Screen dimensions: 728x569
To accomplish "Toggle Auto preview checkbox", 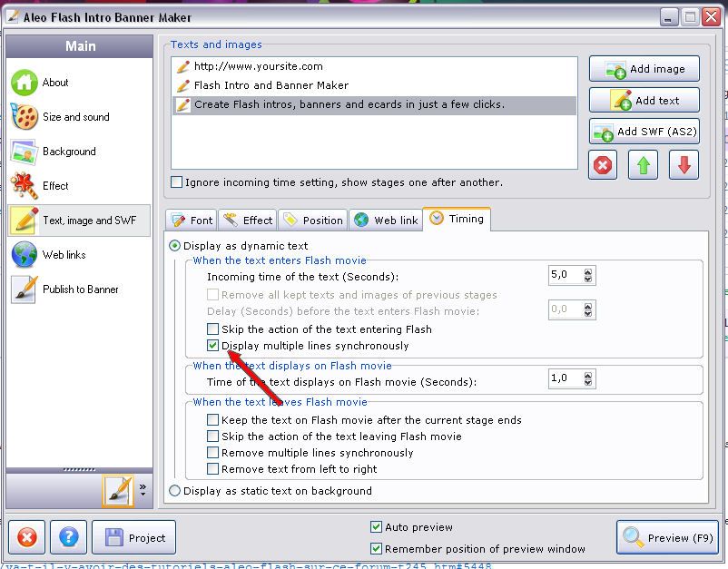I will [376, 526].
